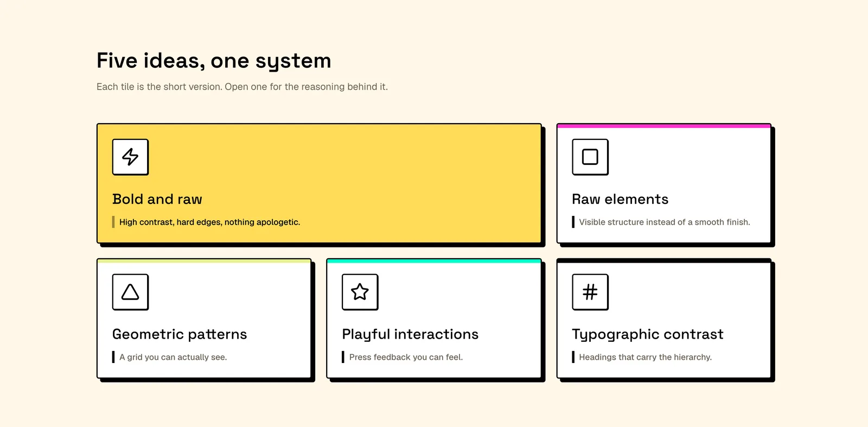Open the Typographic contrast tile title
868x427 pixels.
tap(648, 334)
